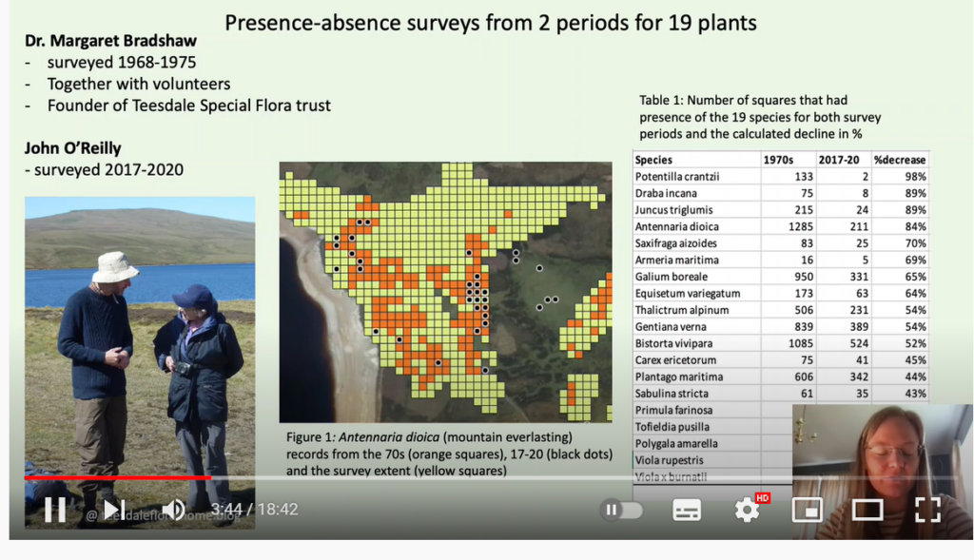Image resolution: width=974 pixels, height=560 pixels.
Task: Seek to unplayed portion of progress bar
Action: coord(571,477)
